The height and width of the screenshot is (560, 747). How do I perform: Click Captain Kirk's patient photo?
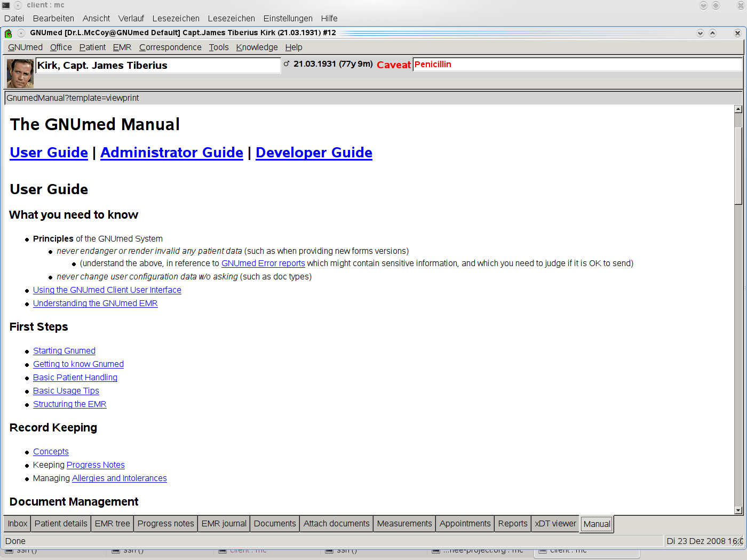[20, 73]
